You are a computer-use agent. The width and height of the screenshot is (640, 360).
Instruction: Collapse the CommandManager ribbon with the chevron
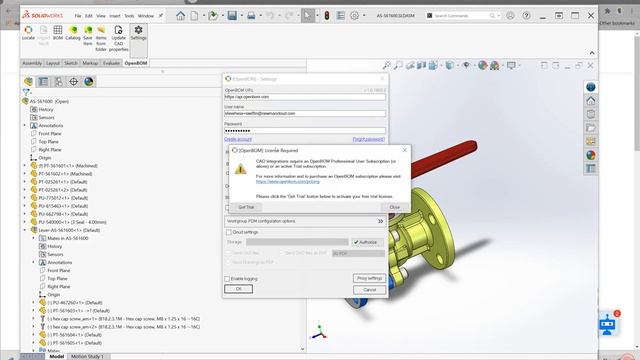pos(592,53)
